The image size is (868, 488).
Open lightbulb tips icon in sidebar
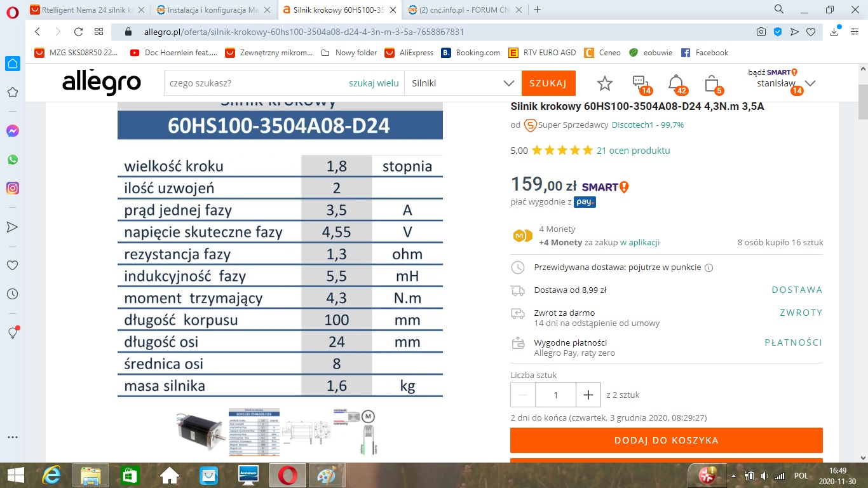[12, 333]
